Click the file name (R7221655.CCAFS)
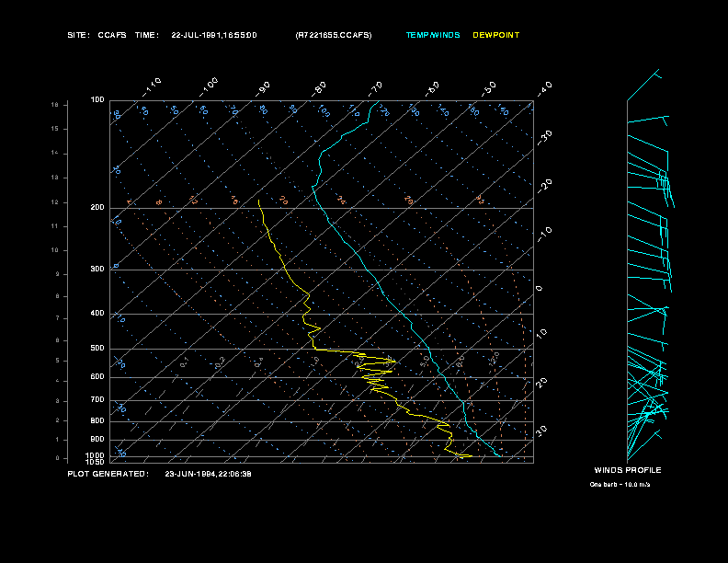728x563 pixels. click(x=334, y=35)
